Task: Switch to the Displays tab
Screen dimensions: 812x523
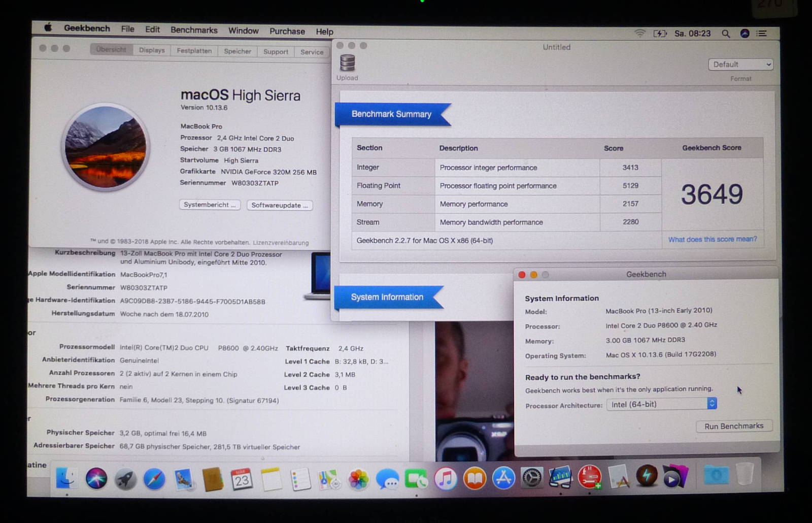Action: point(152,50)
